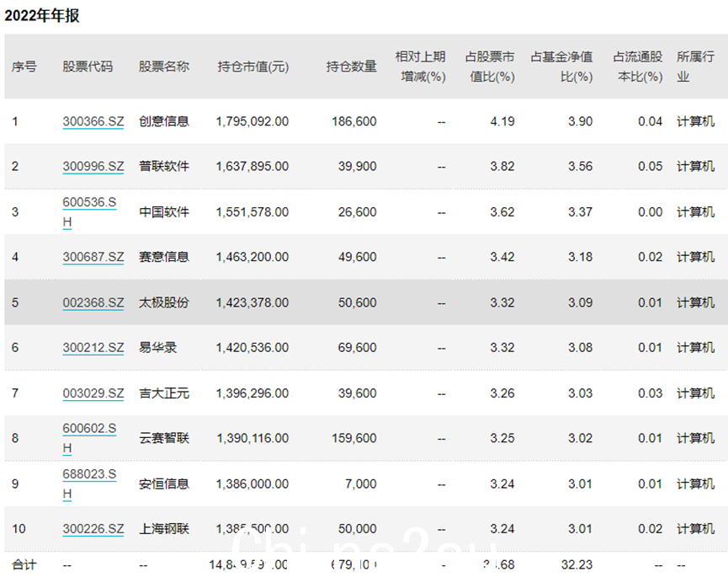Select stock name 易华录
The image size is (728, 577).
158,348
